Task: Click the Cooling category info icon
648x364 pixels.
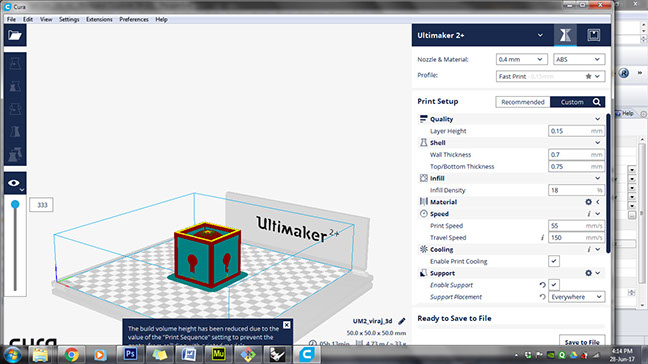Action: (588, 250)
